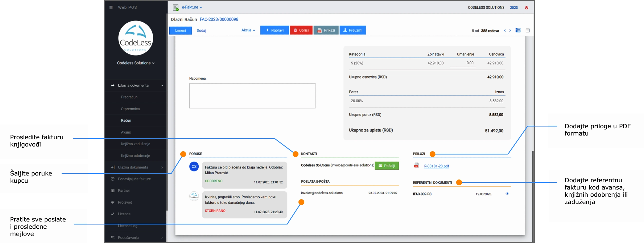Click the CodeLess avatar on second message
Screen dimensions: 644x243
click(194, 196)
